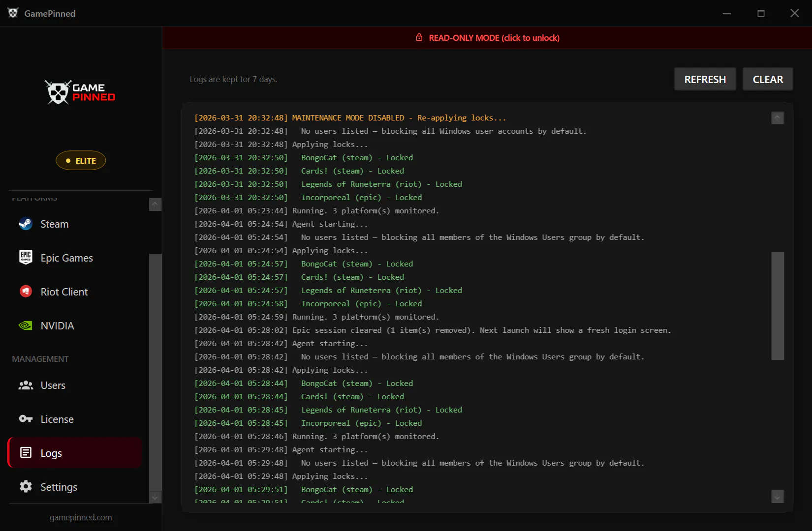Clear all logs with CLEAR button
This screenshot has width=812, height=531.
768,79
